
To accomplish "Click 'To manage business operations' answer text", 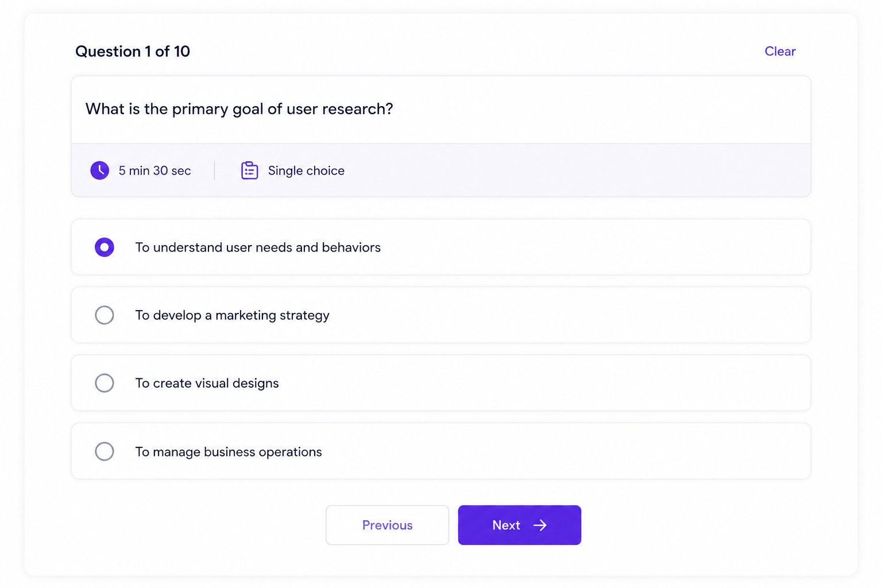I will (229, 452).
